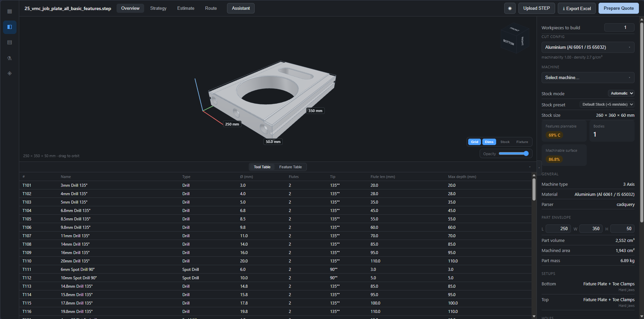Open the Stock preset dropdown
Screen dimensions: 644x319
tap(607, 105)
